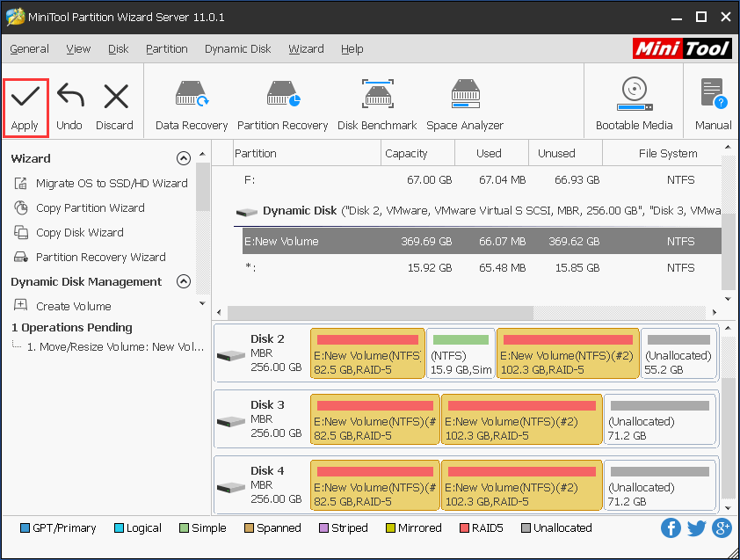The height and width of the screenshot is (560, 740).
Task: Create Bootable Media
Action: tap(634, 101)
